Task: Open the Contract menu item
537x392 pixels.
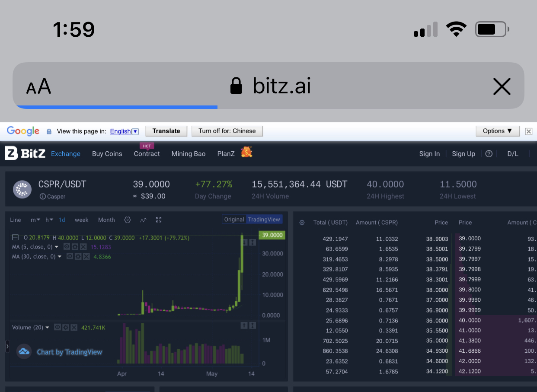Action: pos(147,154)
